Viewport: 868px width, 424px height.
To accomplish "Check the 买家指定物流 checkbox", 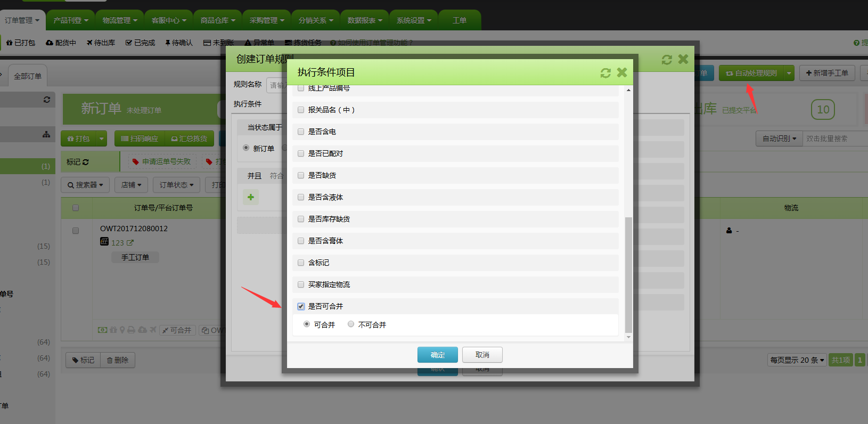I will [x=301, y=284].
